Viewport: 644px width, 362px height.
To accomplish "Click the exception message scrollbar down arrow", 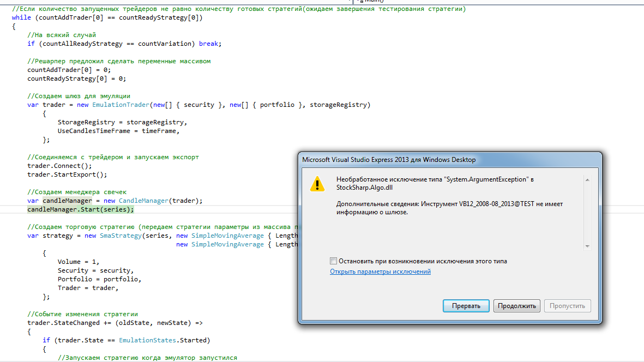I will coord(587,246).
